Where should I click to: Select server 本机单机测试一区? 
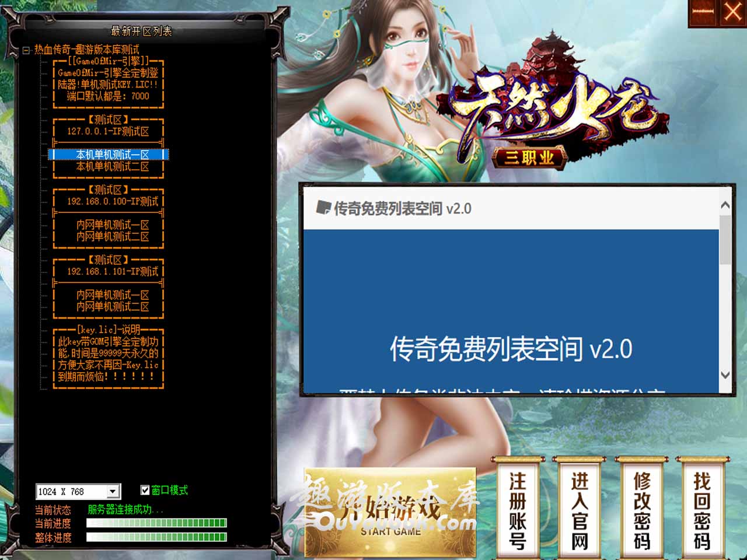112,155
